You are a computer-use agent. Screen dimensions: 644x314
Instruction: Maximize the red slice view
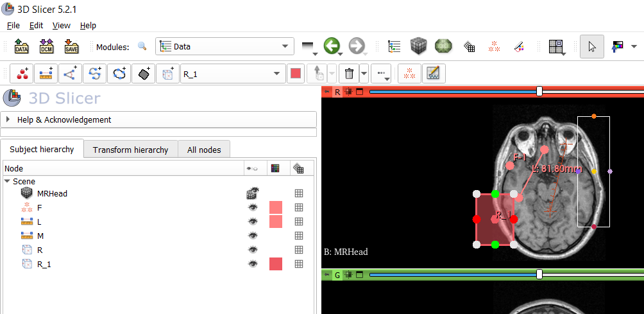(x=359, y=92)
